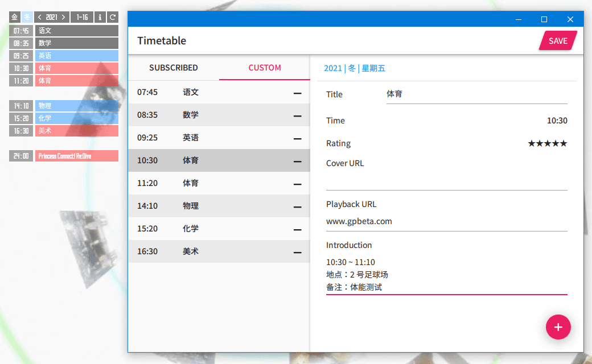Remove the 07:45 语文 entry with its minus icon
This screenshot has width=592, height=364.
click(298, 93)
